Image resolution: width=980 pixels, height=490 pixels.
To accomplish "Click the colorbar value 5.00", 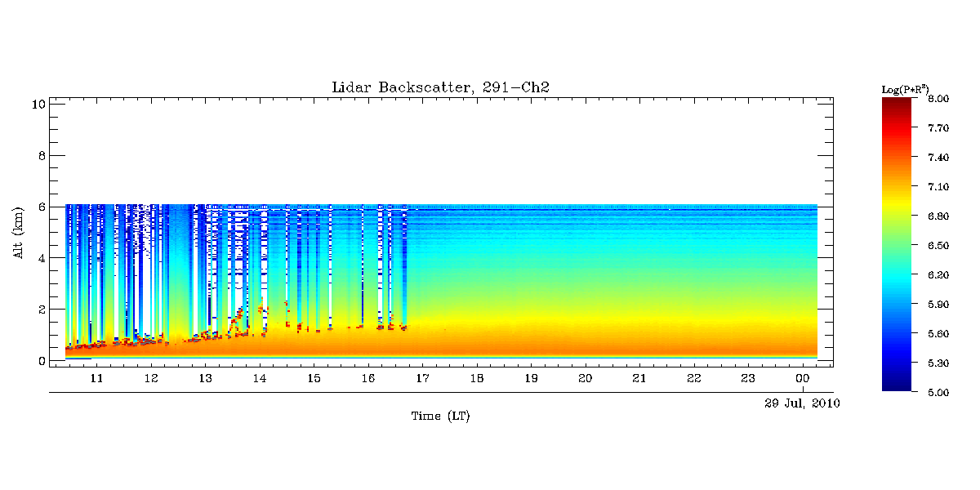I will tap(938, 393).
